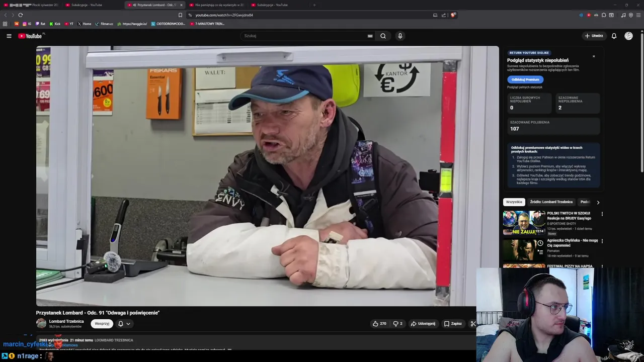
Task: Open the Kick bookmark
Action: [x=55, y=24]
